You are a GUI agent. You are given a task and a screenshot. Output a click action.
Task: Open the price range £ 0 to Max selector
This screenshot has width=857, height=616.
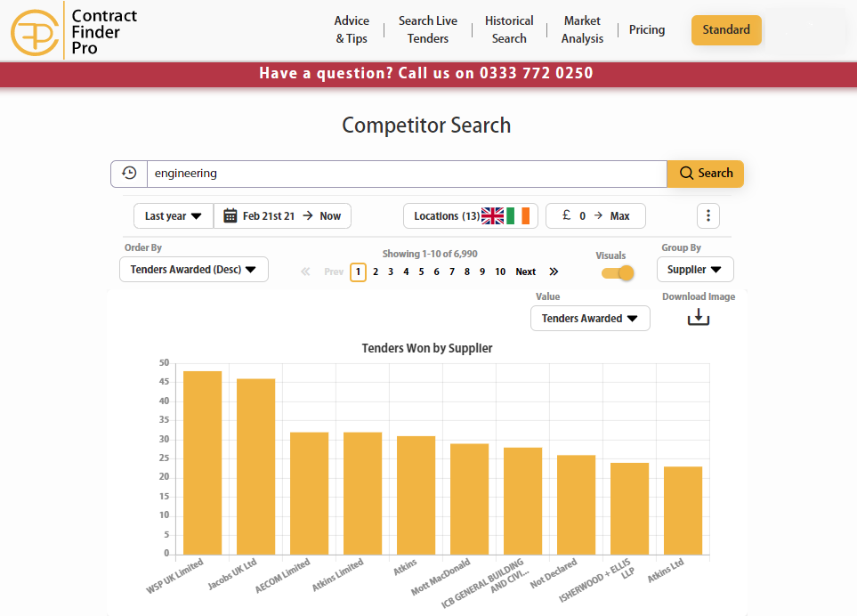[595, 216]
